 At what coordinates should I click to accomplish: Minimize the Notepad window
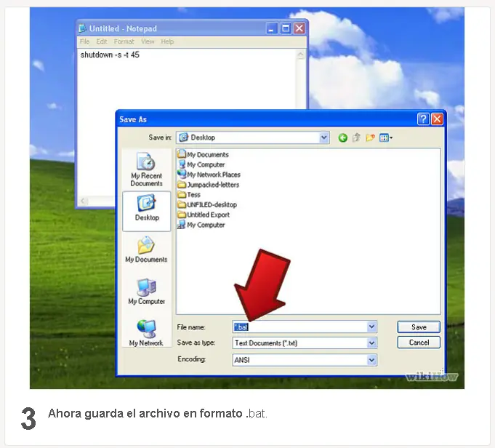[x=271, y=28]
